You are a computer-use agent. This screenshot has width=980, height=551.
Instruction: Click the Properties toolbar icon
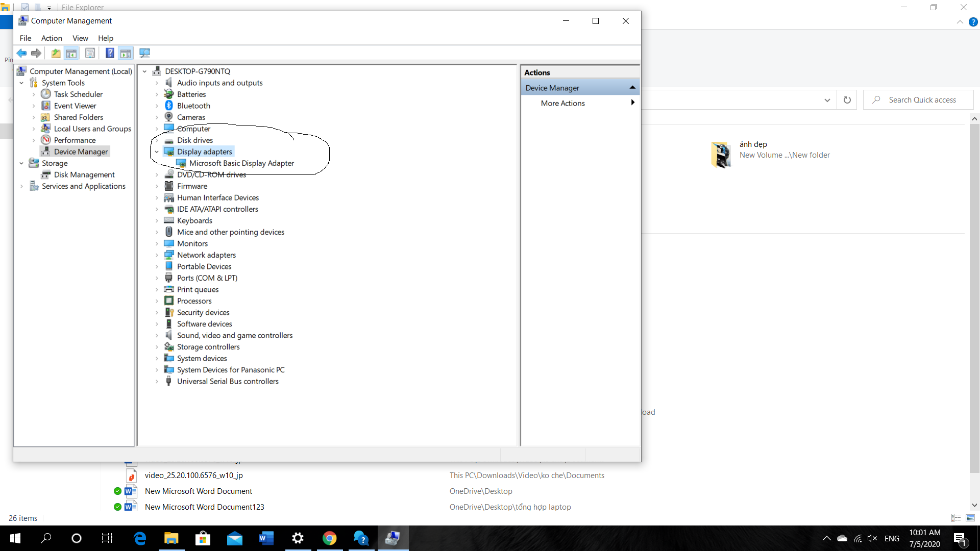tap(90, 53)
